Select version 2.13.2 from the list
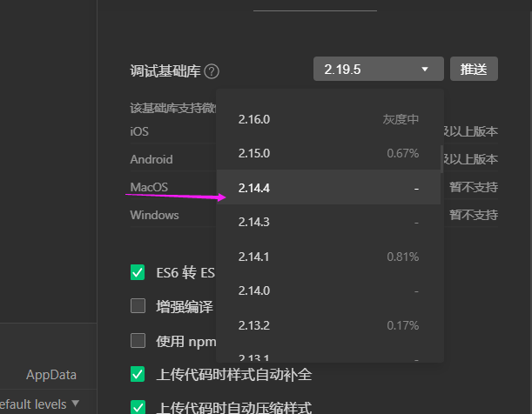This screenshot has width=532, height=414. (x=328, y=325)
